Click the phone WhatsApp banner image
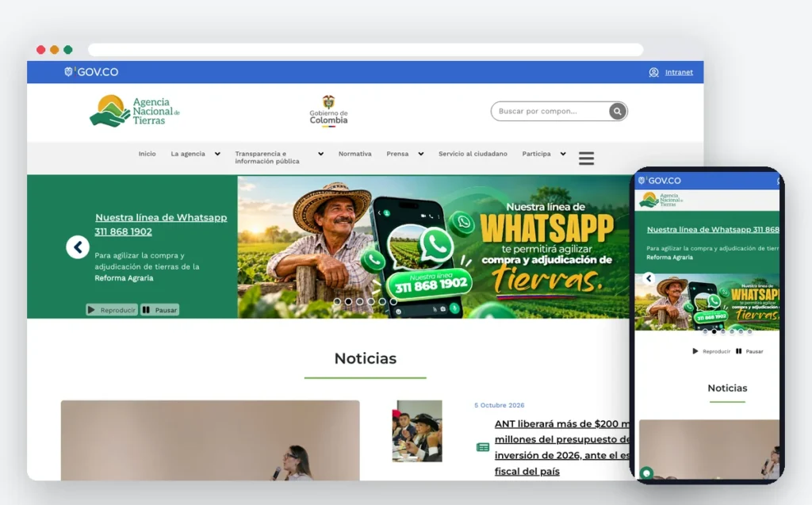 click(x=707, y=302)
